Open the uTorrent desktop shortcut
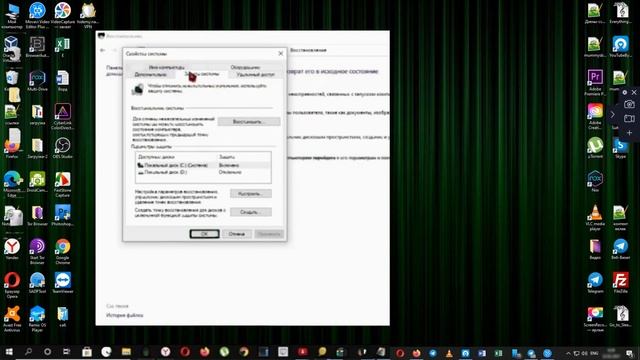The height and width of the screenshot is (360, 640). tap(595, 148)
